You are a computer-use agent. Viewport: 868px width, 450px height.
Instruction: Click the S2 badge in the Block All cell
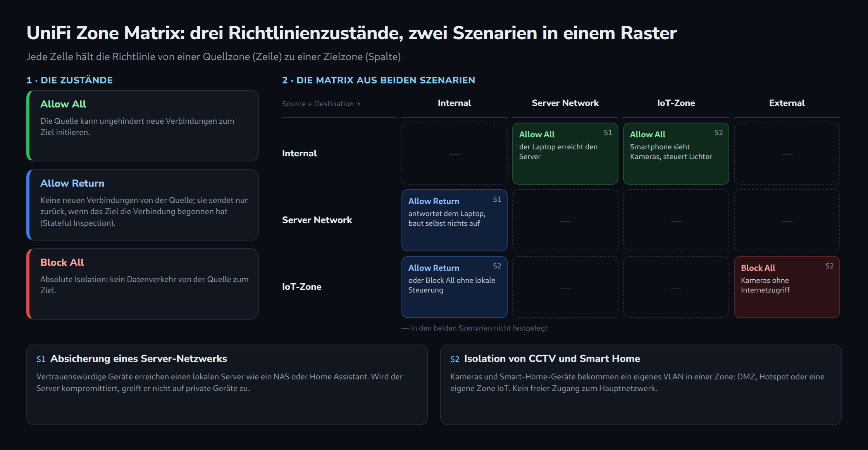829,266
